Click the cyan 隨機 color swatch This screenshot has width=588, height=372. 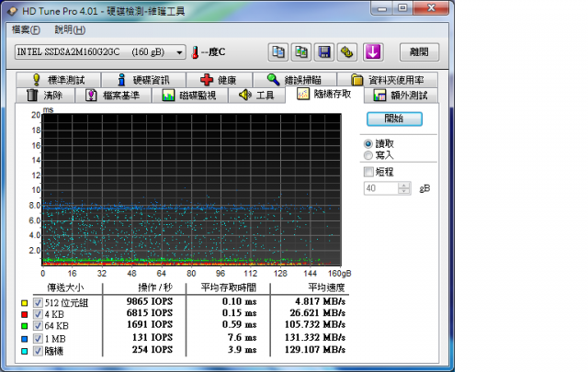[25, 352]
